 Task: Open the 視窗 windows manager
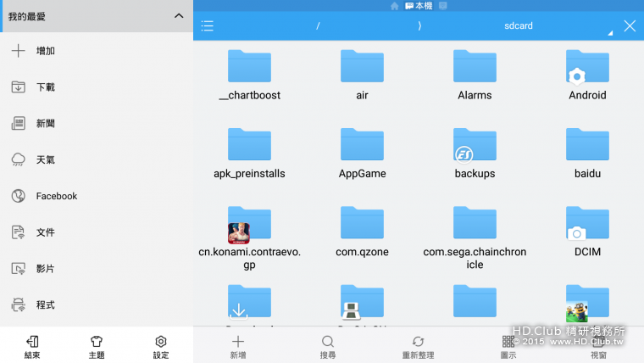pos(598,347)
